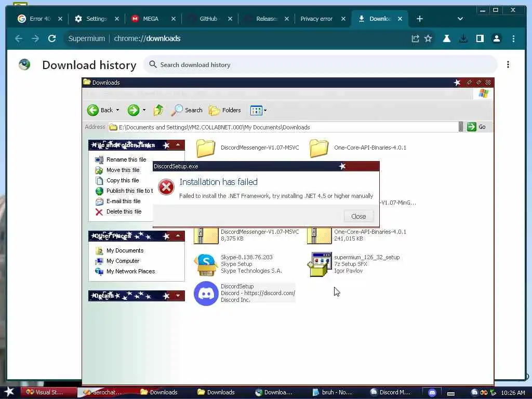Screen dimensions: 532x399
Task: Open the Explorer Search pane
Action: coord(187,110)
